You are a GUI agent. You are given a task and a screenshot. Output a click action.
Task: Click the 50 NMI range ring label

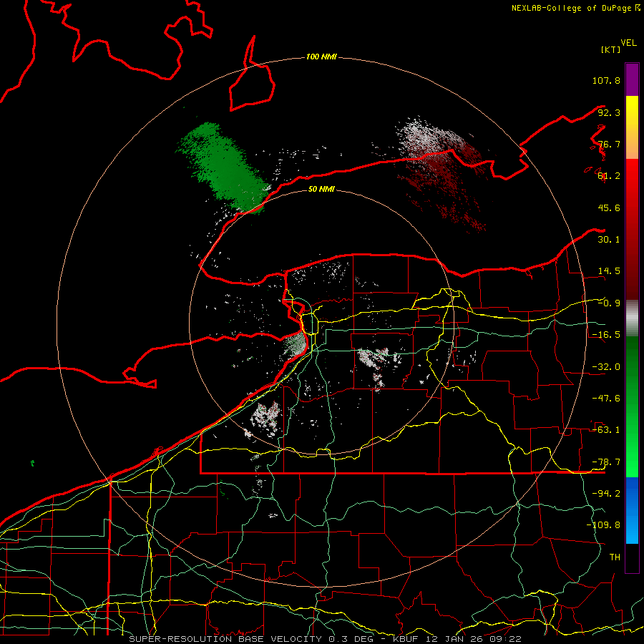pyautogui.click(x=321, y=189)
